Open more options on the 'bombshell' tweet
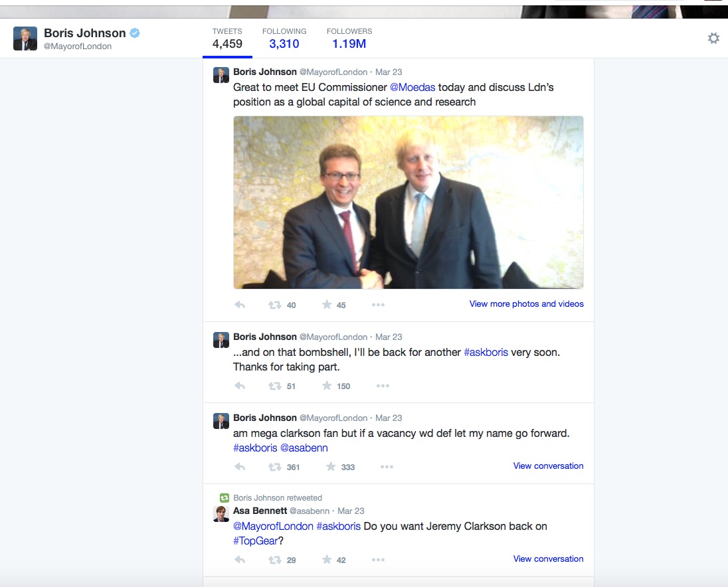The width and height of the screenshot is (728, 587). (383, 386)
